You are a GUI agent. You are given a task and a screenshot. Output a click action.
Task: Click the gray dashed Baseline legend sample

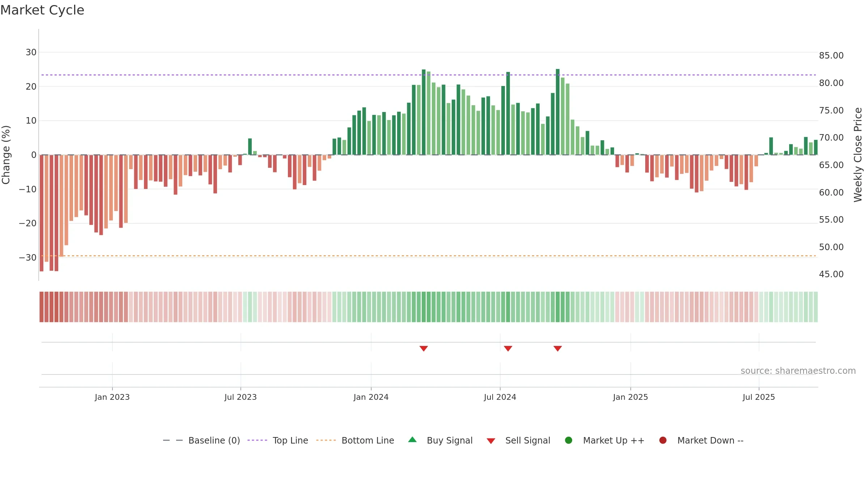click(x=173, y=440)
